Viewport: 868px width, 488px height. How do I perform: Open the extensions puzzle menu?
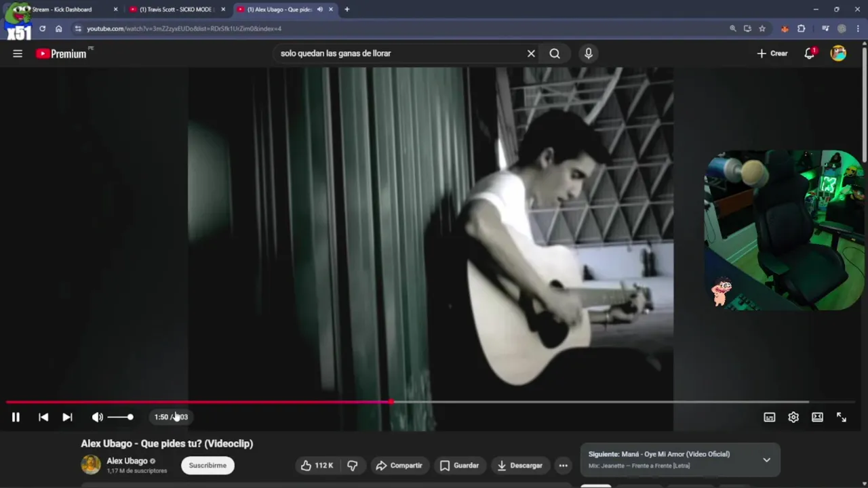click(x=802, y=28)
